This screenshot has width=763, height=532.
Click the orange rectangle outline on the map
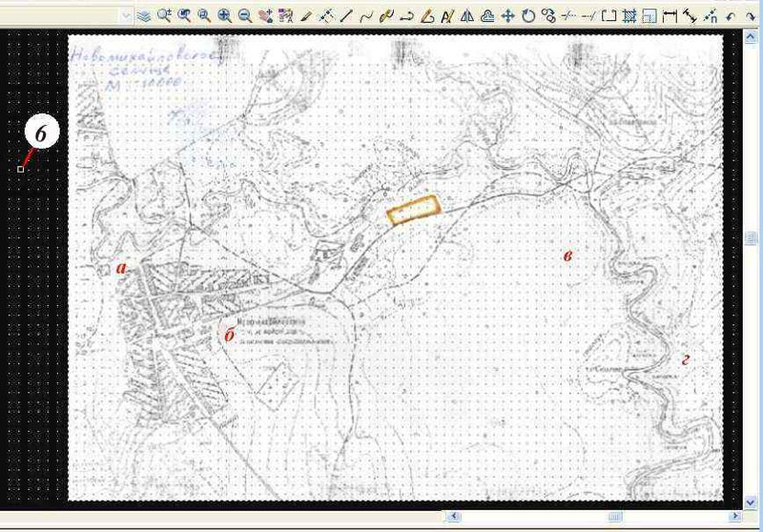pyautogui.click(x=414, y=210)
